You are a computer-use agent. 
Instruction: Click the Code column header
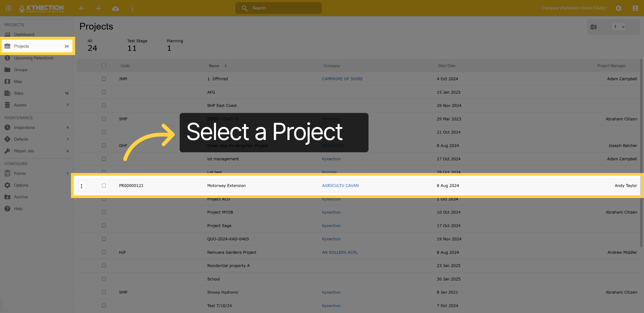coord(125,66)
